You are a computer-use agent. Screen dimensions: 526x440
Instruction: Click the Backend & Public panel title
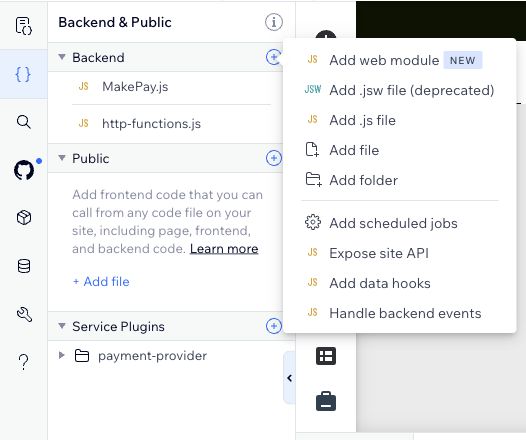(115, 22)
